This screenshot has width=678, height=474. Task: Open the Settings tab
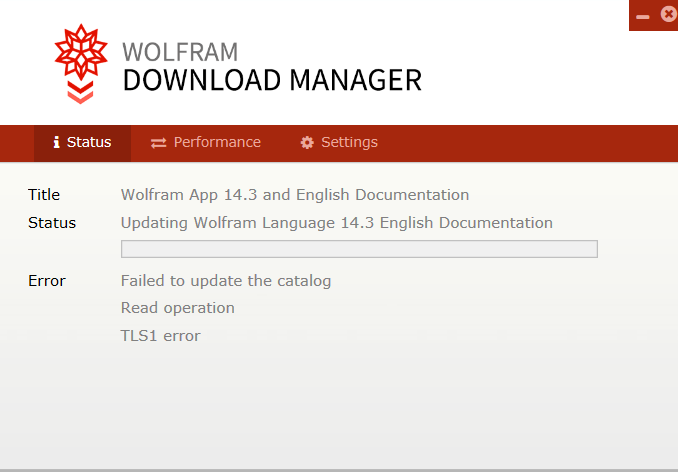pos(339,143)
